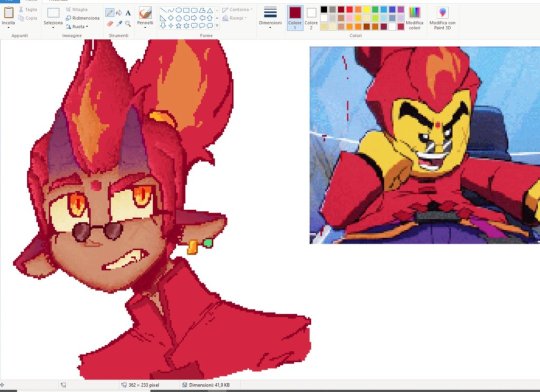The image size is (540, 392).
Task: Click the Seleziona rectangle selection icon
Action: pos(53,13)
